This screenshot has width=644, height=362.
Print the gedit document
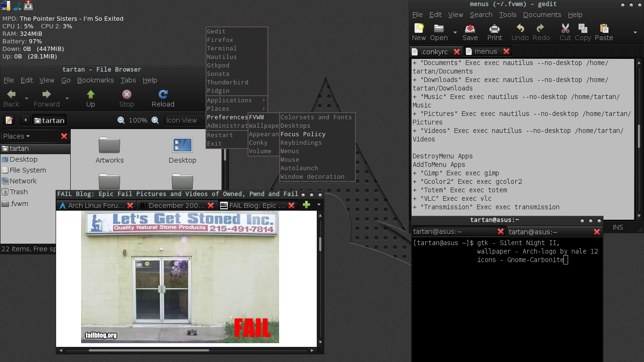pos(495,33)
